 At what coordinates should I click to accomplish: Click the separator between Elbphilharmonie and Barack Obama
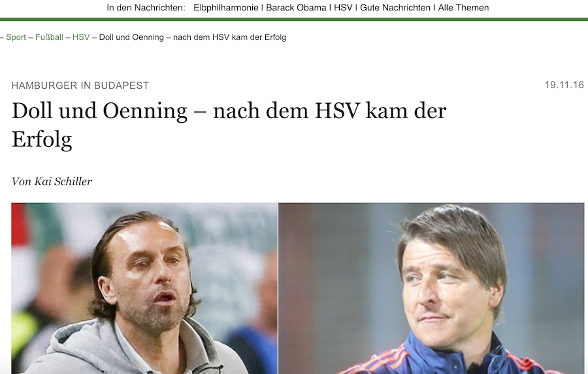pyautogui.click(x=262, y=8)
